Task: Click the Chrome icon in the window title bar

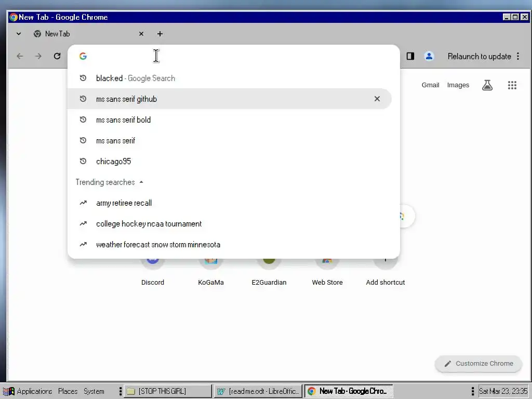Action: click(13, 17)
